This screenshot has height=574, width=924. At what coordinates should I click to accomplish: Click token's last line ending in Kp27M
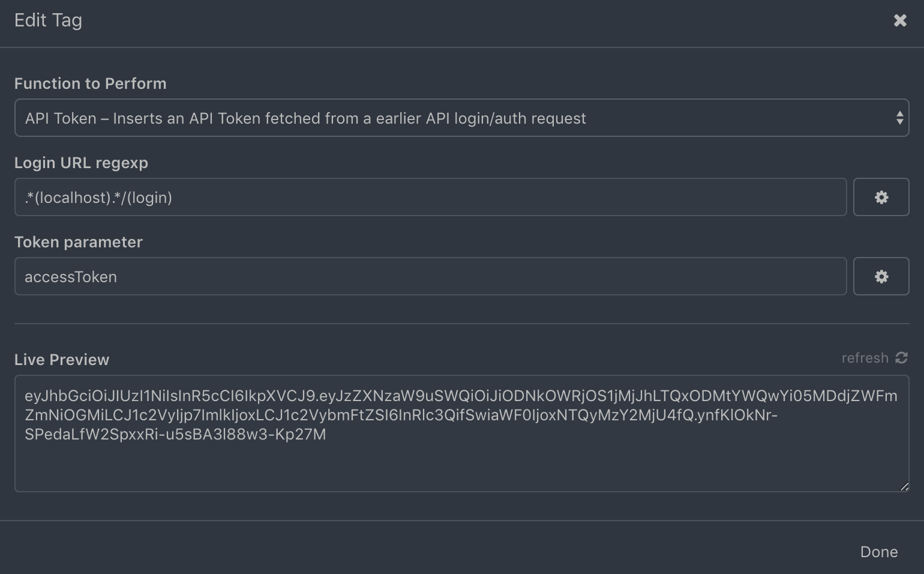pos(175,435)
